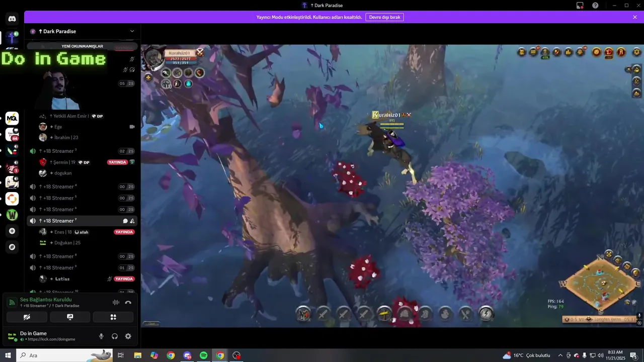
Task: Select voice channel +18 Streamer 9
Action: pos(83,267)
